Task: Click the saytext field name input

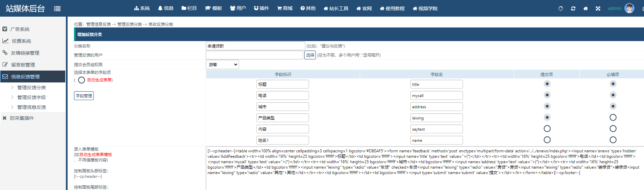Action: (436, 129)
